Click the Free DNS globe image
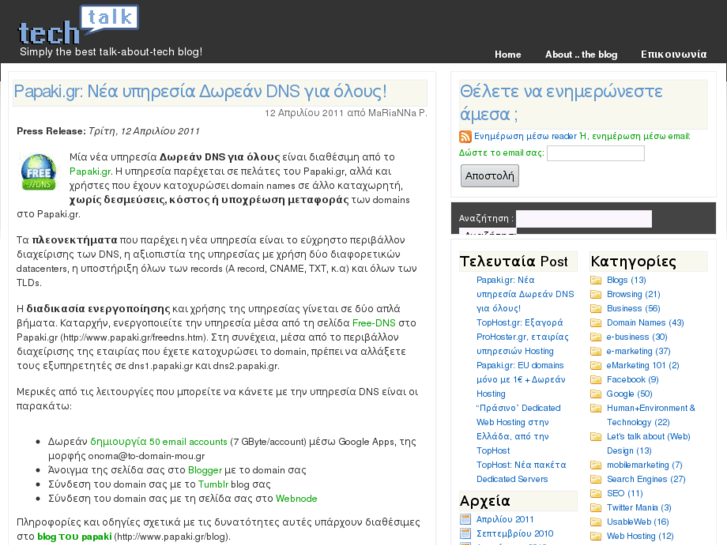The width and height of the screenshot is (727, 545). [x=38, y=172]
